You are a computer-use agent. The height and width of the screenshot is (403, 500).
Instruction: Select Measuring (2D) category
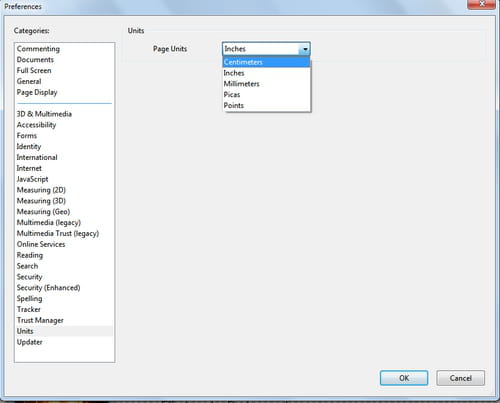point(41,190)
